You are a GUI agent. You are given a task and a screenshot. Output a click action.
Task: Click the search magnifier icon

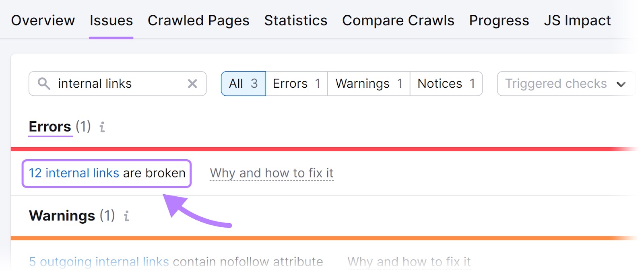coord(43,84)
